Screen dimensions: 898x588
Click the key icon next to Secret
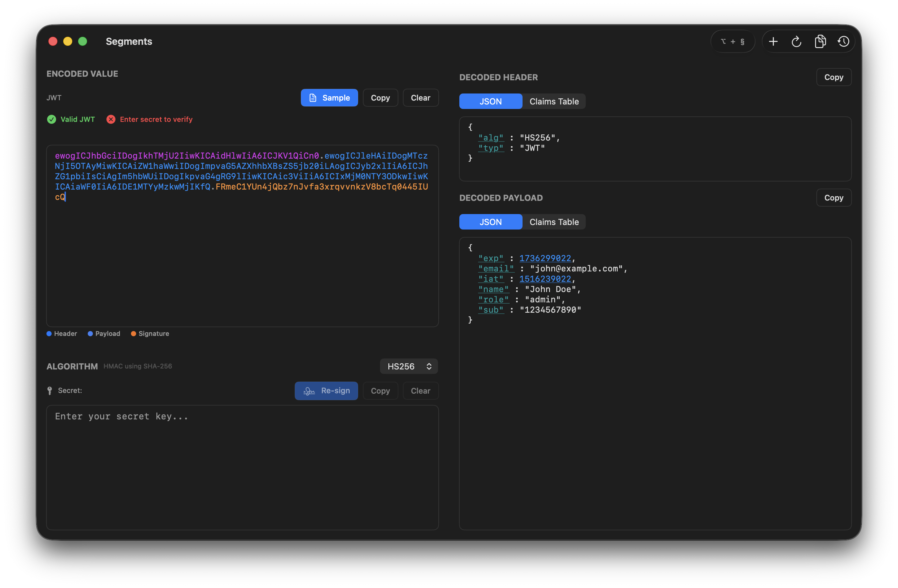[x=50, y=391]
